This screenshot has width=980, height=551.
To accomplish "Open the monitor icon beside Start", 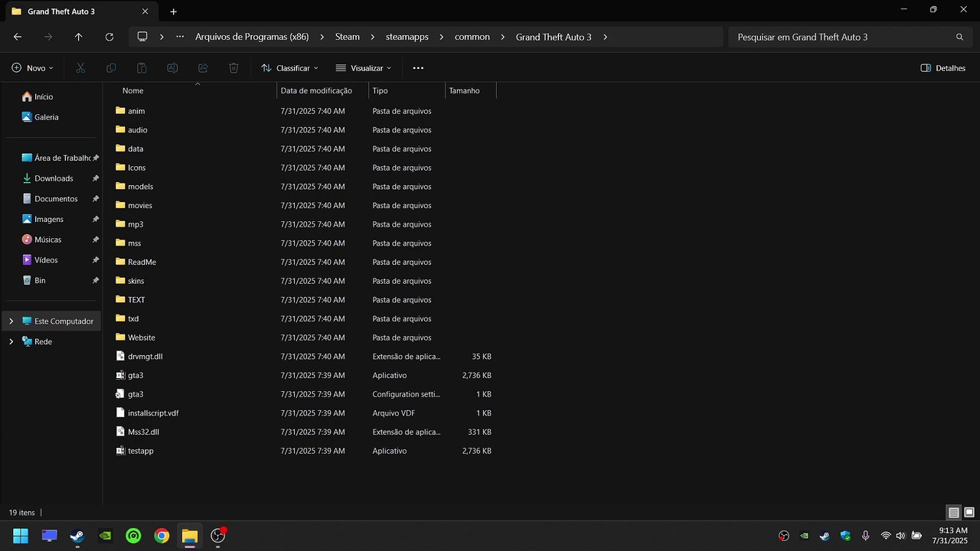I will click(x=50, y=536).
